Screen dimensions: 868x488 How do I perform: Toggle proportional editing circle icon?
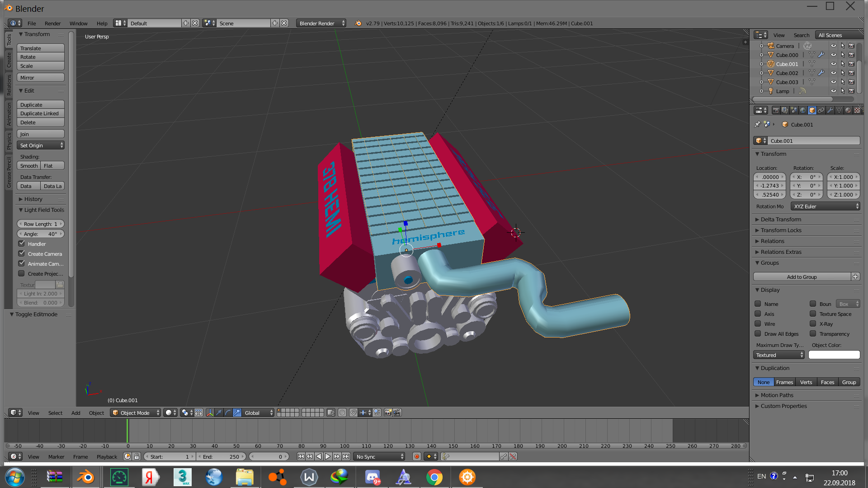coord(342,413)
